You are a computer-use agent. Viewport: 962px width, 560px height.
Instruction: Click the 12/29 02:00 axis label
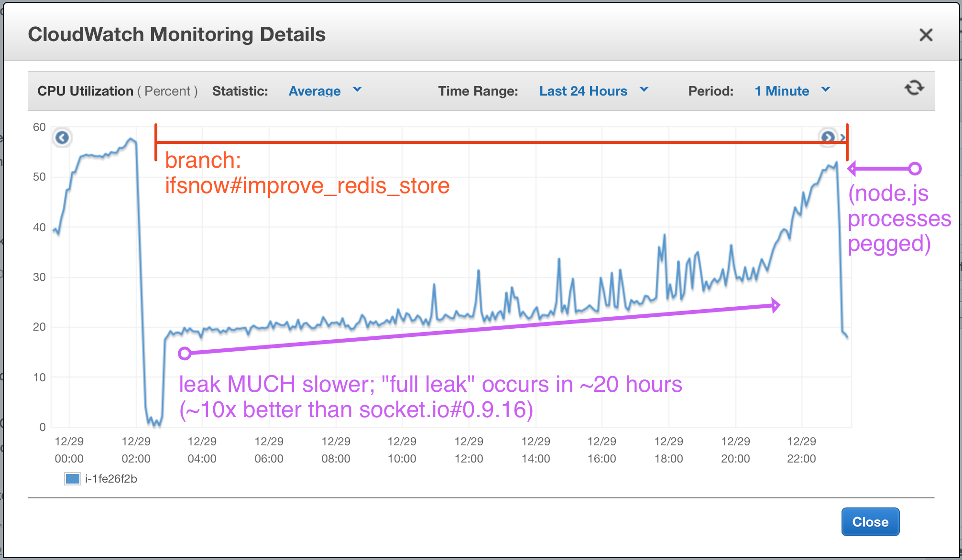pyautogui.click(x=136, y=450)
